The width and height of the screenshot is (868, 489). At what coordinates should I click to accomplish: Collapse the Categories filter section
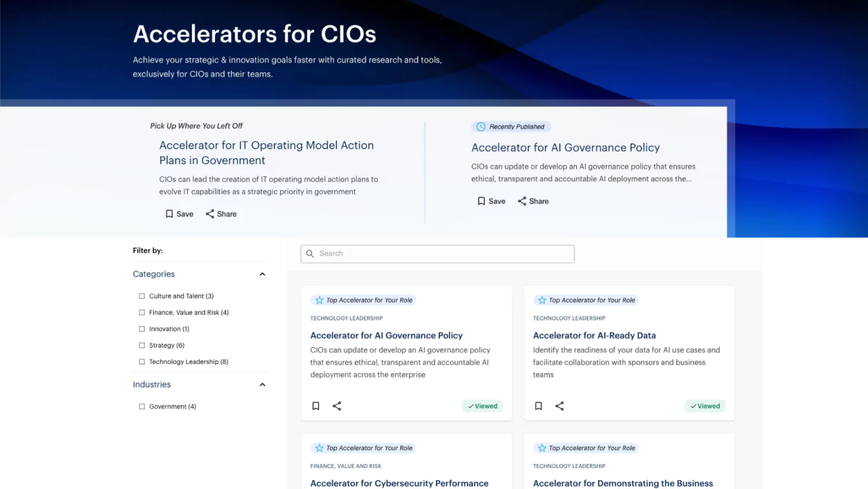point(262,273)
